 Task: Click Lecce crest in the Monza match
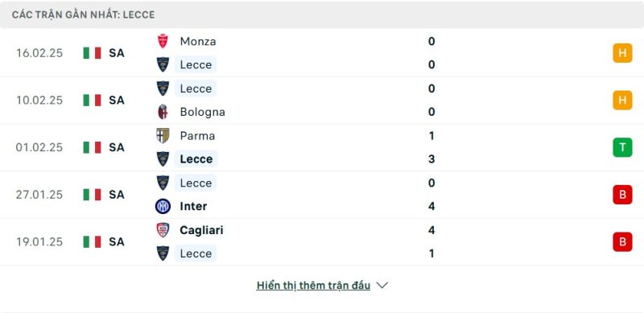[x=163, y=64]
